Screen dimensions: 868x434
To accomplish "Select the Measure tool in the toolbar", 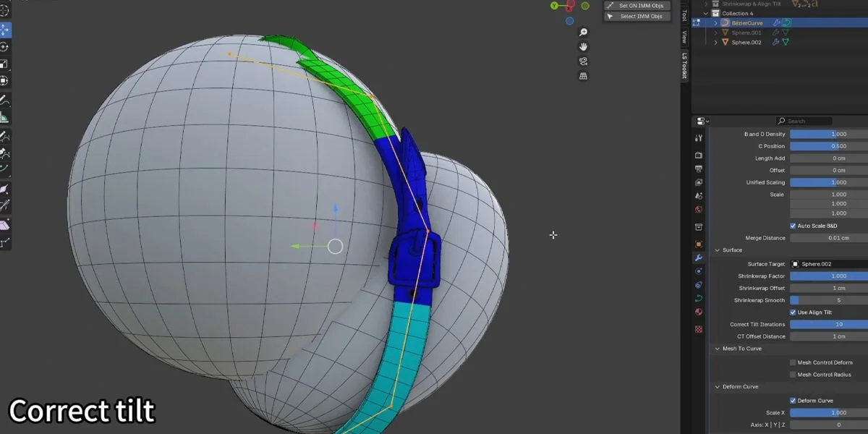I will 6,116.
